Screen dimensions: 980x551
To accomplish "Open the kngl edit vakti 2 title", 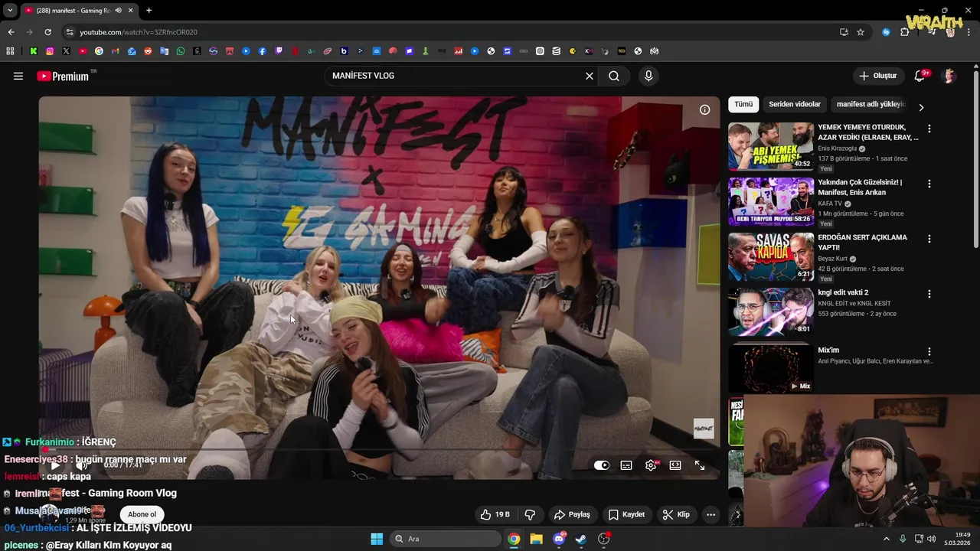I will (843, 292).
